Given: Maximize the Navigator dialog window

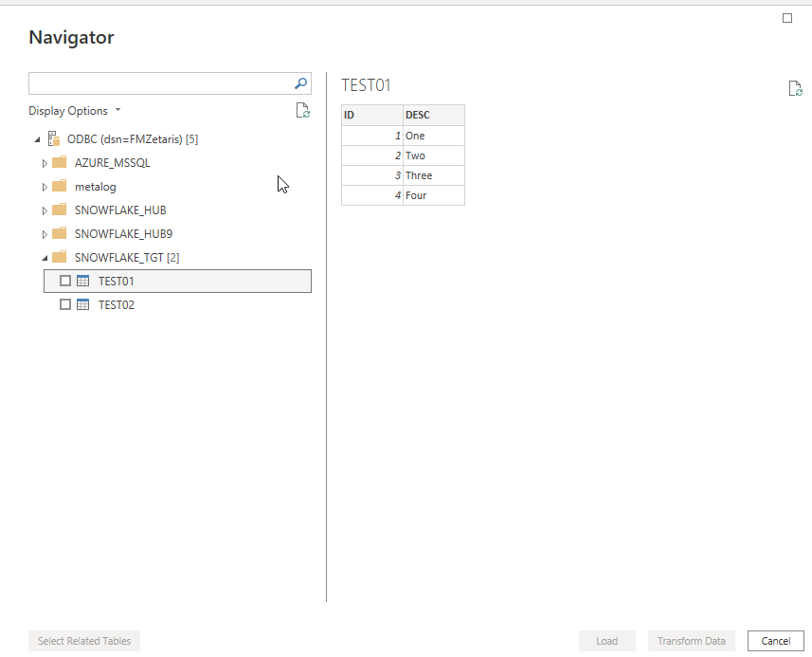Looking at the screenshot, I should tap(787, 18).
